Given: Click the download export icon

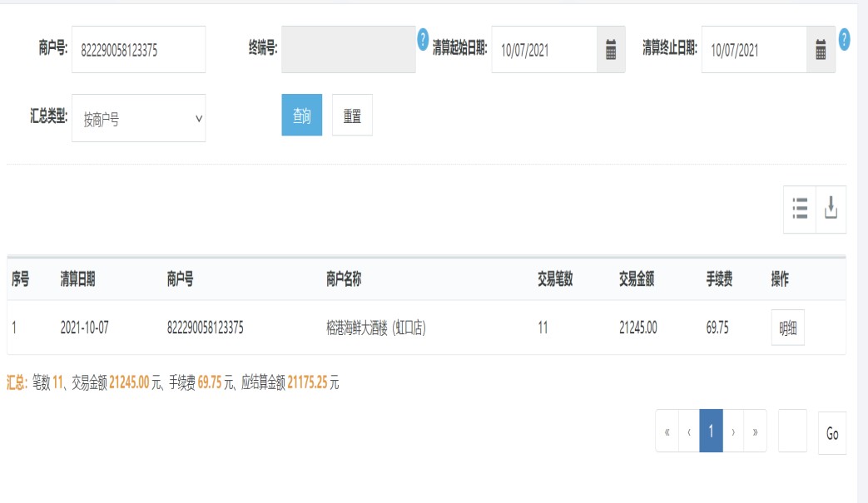Looking at the screenshot, I should [x=831, y=209].
